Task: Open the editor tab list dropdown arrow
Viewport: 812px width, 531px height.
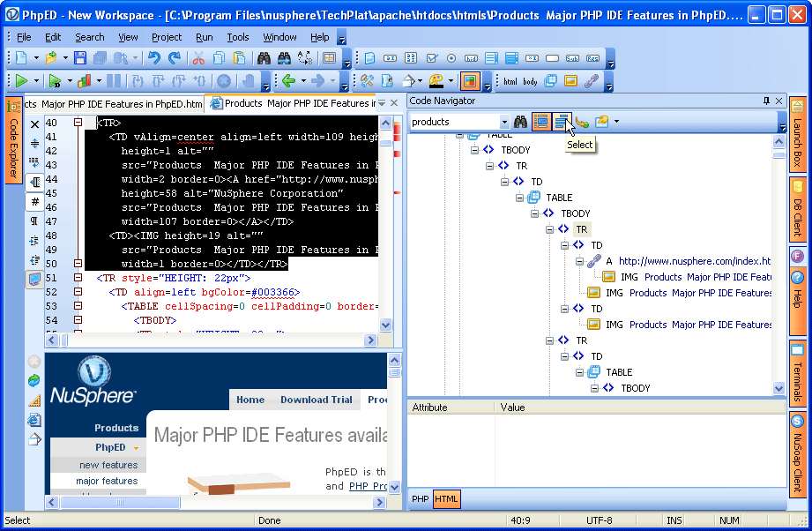Action: point(382,103)
